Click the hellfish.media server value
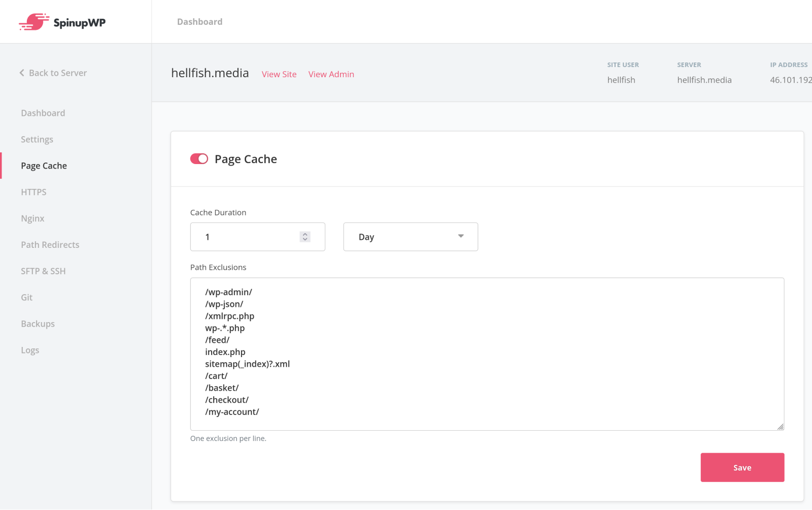812x510 pixels. tap(704, 80)
